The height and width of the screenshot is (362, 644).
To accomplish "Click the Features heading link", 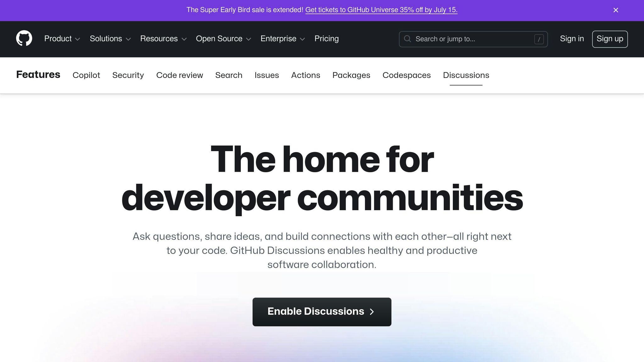I will pos(38,74).
